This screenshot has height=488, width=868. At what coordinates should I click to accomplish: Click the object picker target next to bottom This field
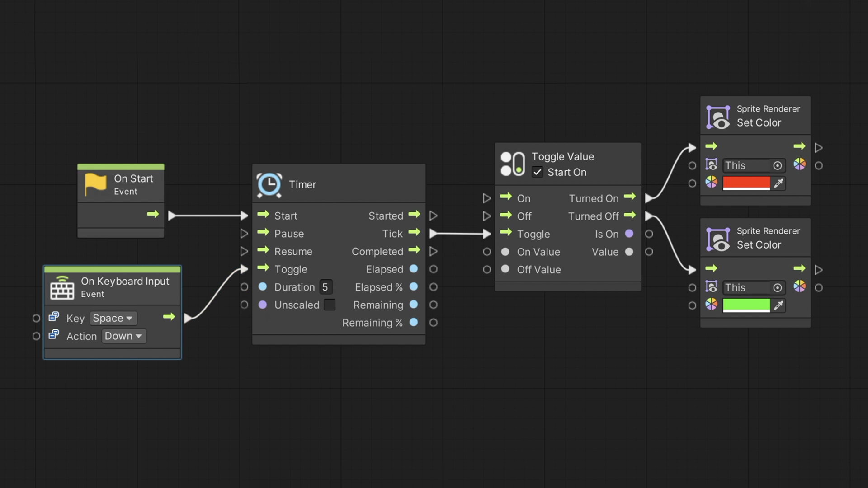coord(778,287)
